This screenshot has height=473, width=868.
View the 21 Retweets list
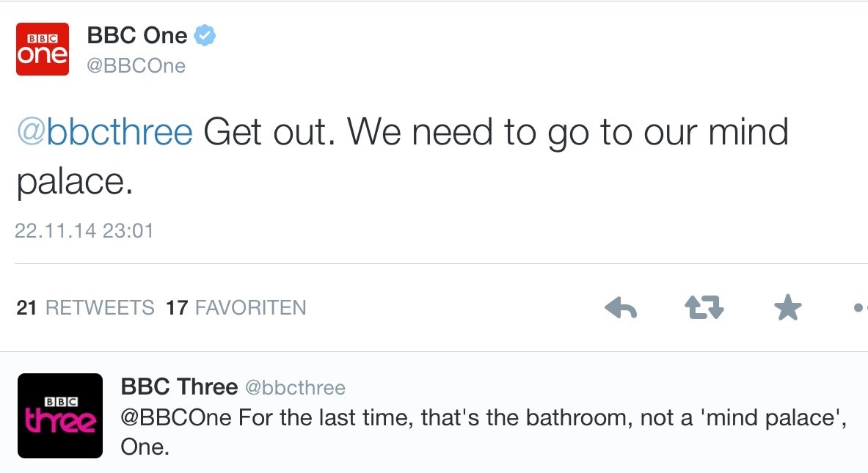(85, 307)
